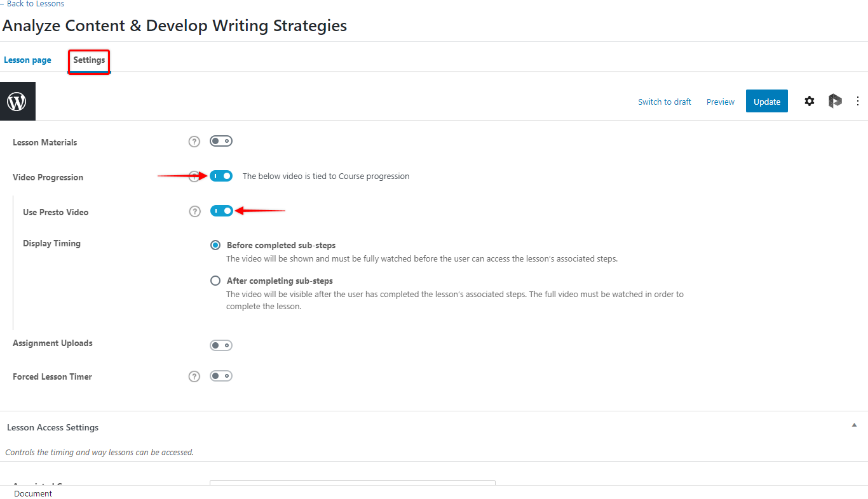Switch to the Lesson page tab
The width and height of the screenshot is (868, 499).
pos(27,60)
